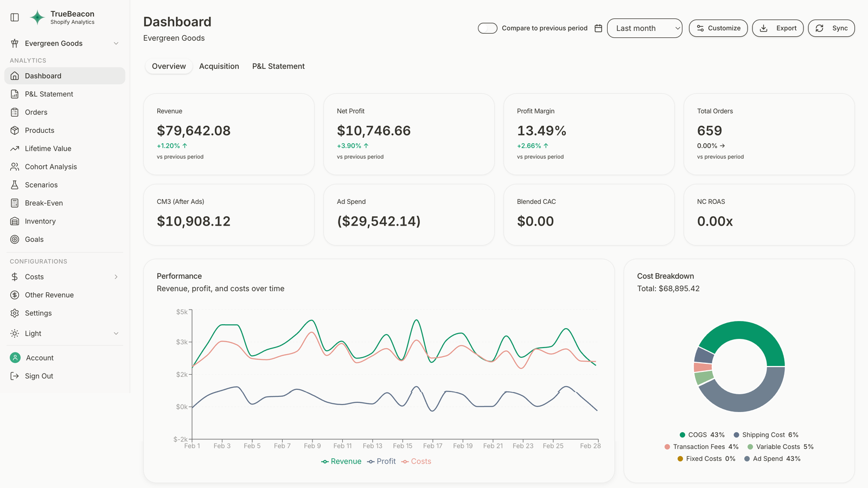Click the Export button
The image size is (868, 488).
tap(778, 28)
